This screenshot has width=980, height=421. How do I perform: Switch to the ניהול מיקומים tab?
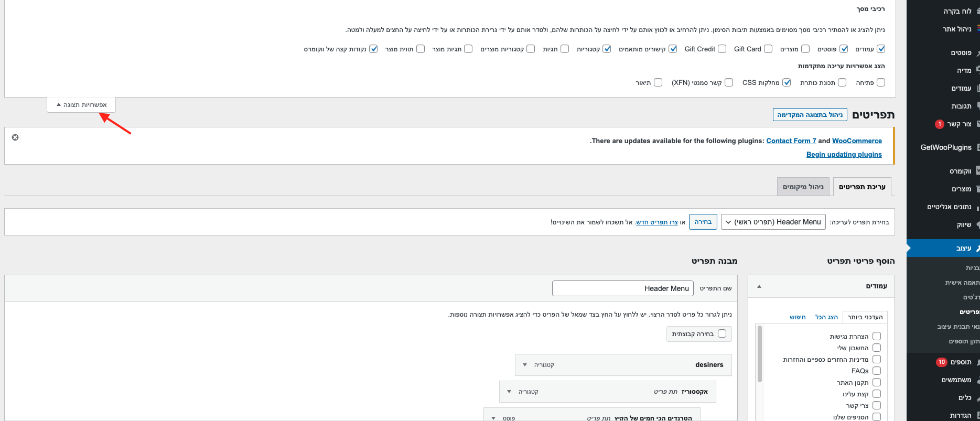pyautogui.click(x=803, y=187)
